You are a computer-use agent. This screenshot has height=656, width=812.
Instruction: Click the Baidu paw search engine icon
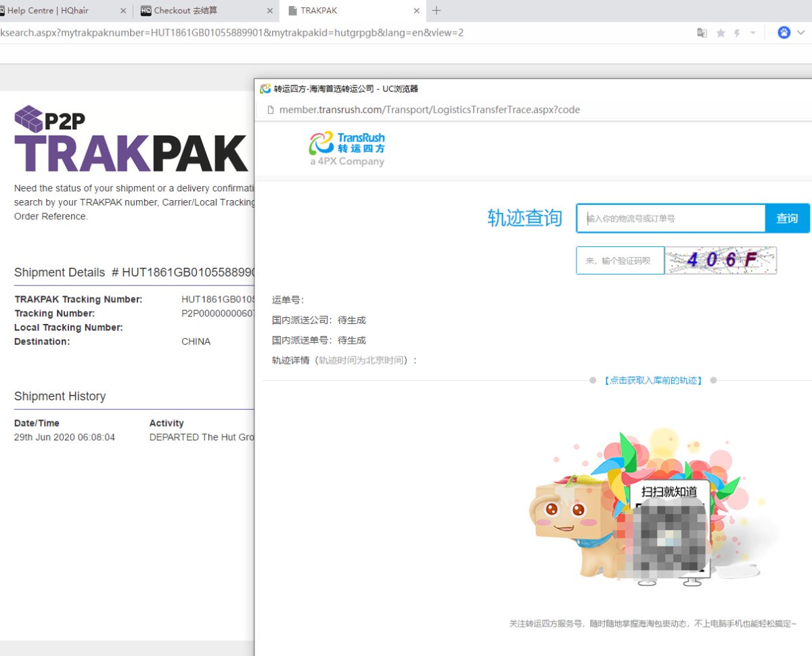(x=784, y=32)
